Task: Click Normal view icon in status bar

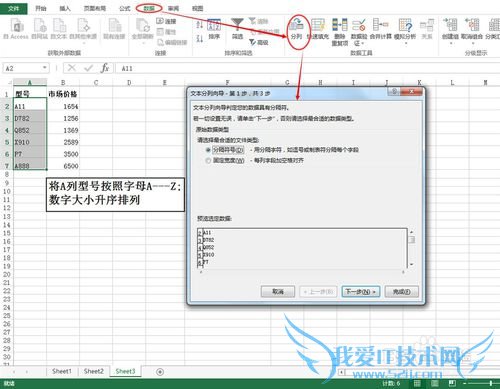Action: (x=417, y=383)
